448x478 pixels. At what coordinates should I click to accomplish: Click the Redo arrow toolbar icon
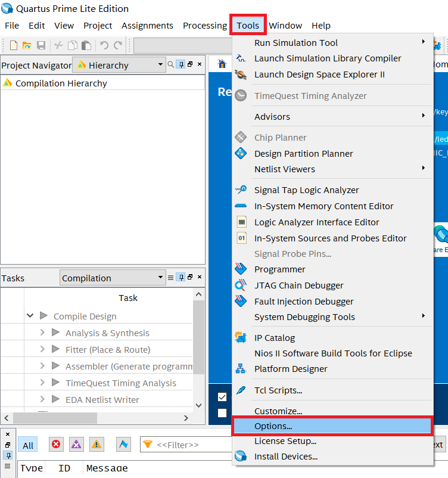118,45
